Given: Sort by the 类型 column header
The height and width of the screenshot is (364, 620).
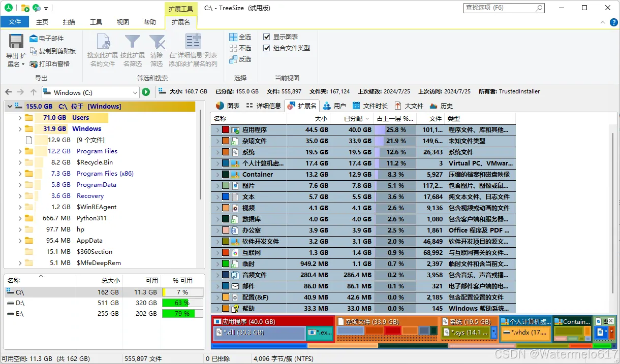Looking at the screenshot, I should pyautogui.click(x=480, y=118).
